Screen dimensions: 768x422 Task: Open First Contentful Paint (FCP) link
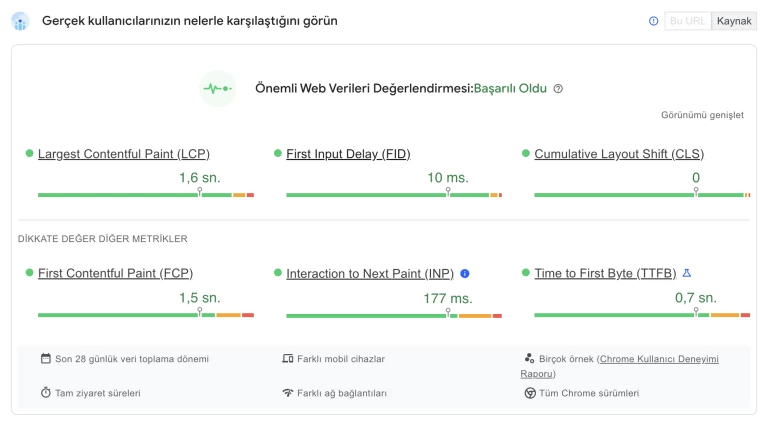coord(115,273)
